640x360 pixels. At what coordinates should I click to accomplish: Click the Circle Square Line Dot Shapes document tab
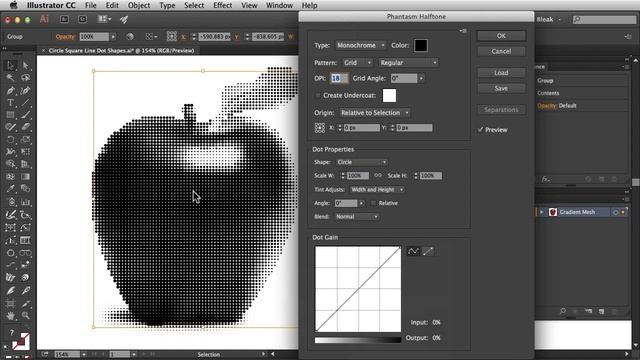point(121,51)
